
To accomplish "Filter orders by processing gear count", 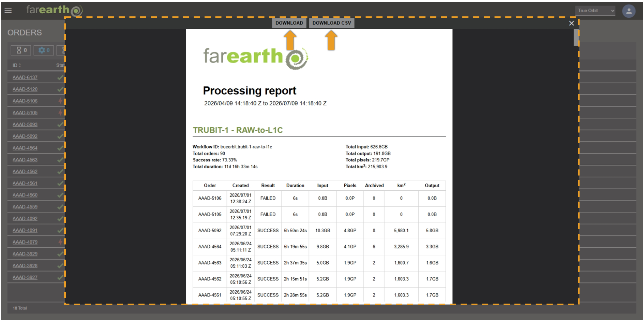I will tap(44, 50).
